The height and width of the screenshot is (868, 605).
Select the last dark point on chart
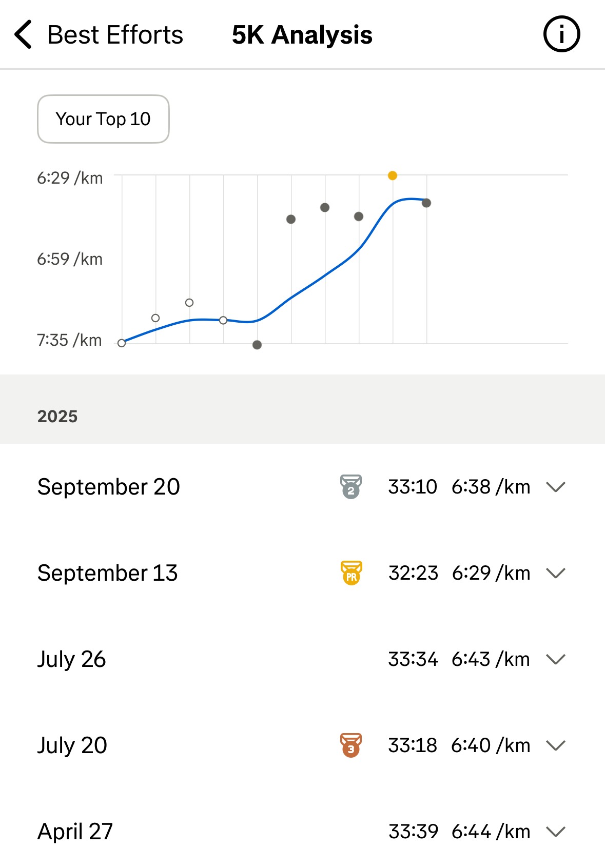coord(426,203)
